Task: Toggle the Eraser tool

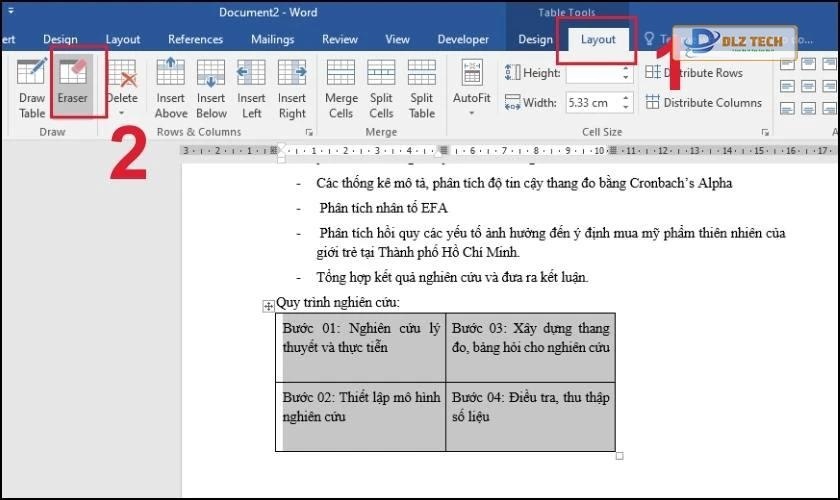Action: 72,85
